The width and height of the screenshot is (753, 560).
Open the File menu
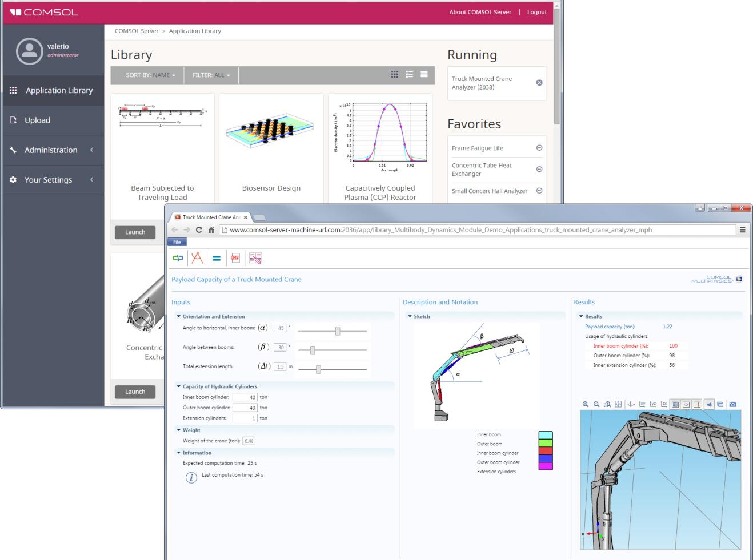coord(177,242)
